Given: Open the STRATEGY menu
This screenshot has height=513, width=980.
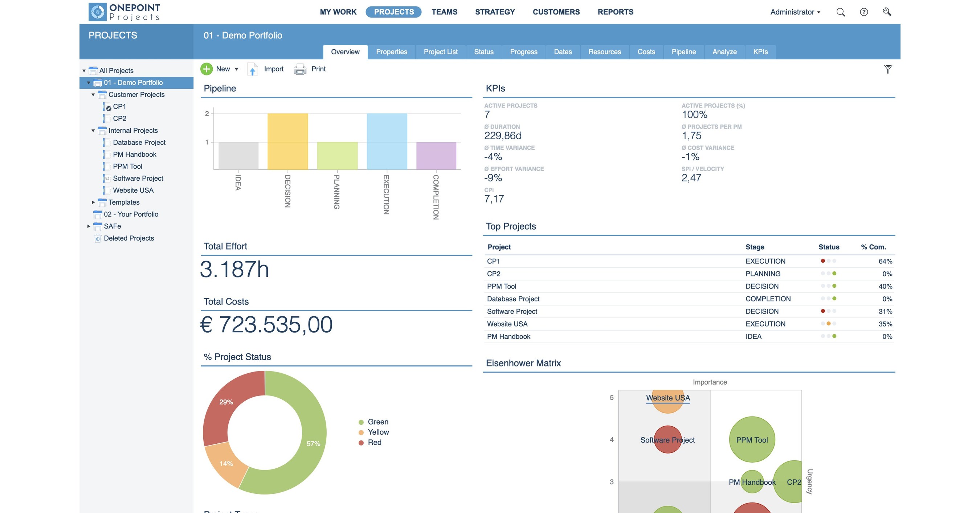Looking at the screenshot, I should (x=495, y=12).
